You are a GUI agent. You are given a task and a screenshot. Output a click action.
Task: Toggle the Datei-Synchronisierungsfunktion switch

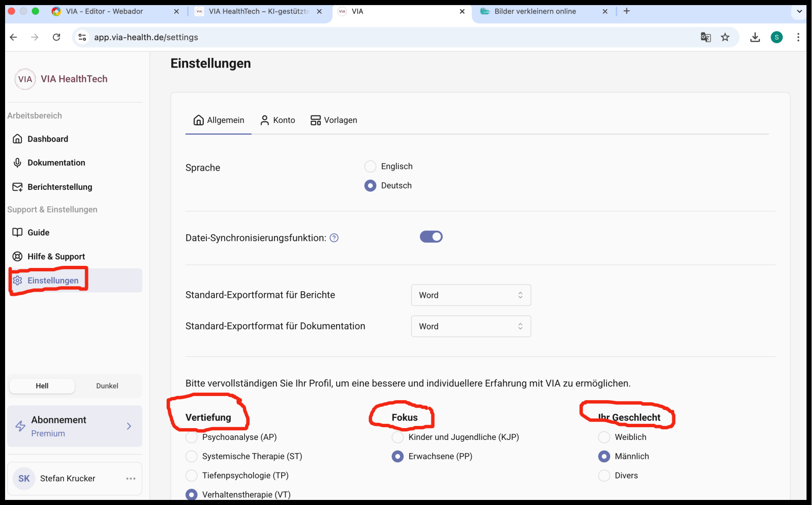tap(431, 237)
